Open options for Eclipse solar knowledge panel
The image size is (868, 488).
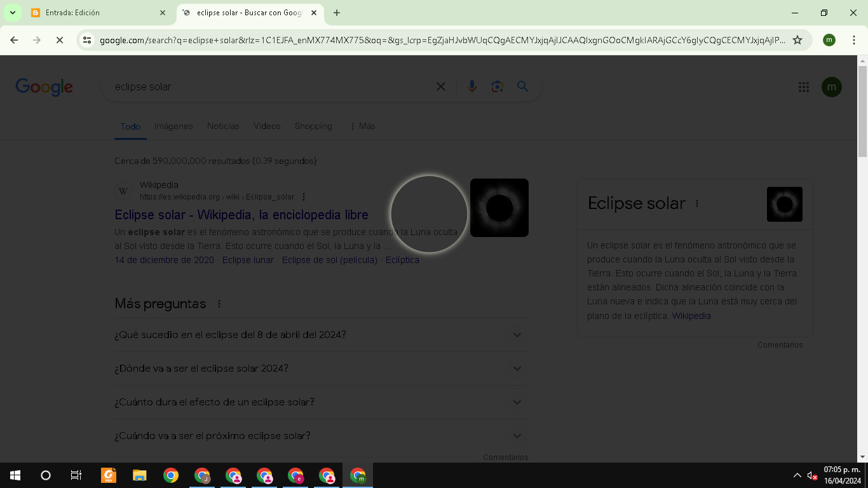tap(697, 203)
